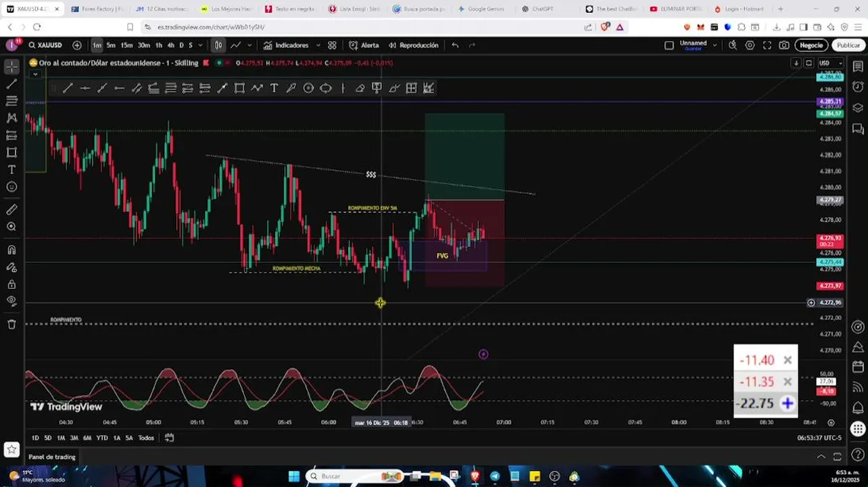Click the plus icon on price scale
The height and width of the screenshot is (487, 868).
[x=811, y=302]
